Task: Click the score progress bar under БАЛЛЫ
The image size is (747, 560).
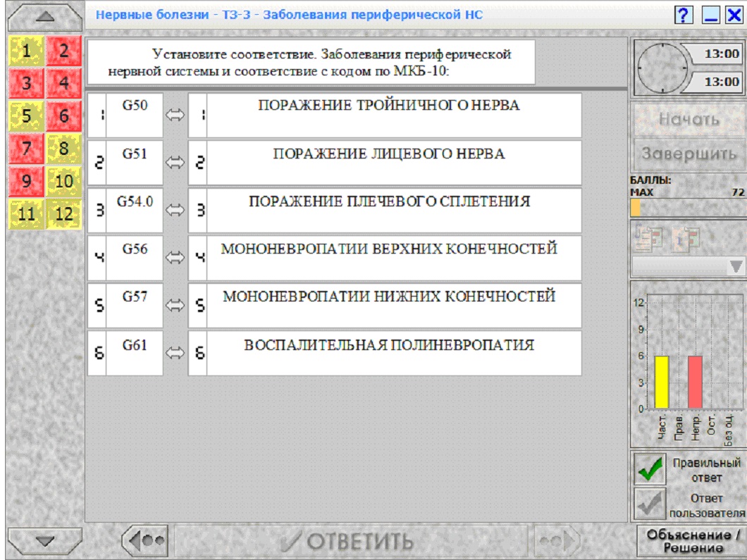Action: [x=689, y=208]
